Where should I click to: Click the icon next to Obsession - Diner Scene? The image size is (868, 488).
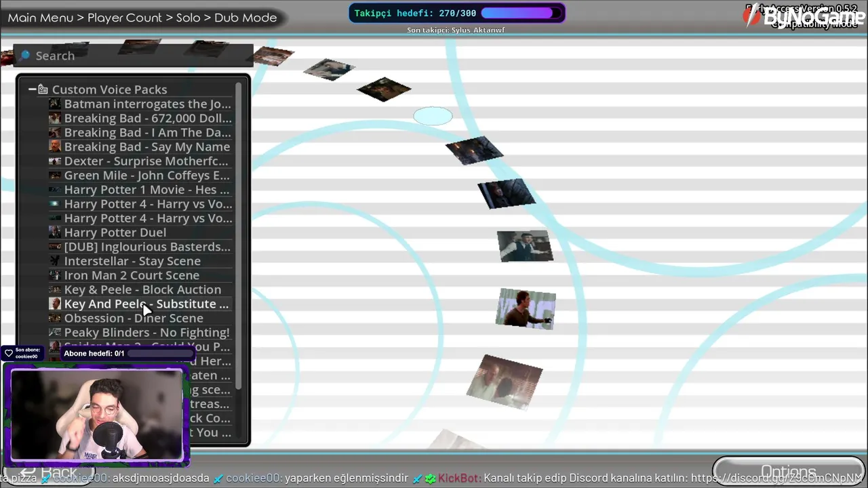55,318
